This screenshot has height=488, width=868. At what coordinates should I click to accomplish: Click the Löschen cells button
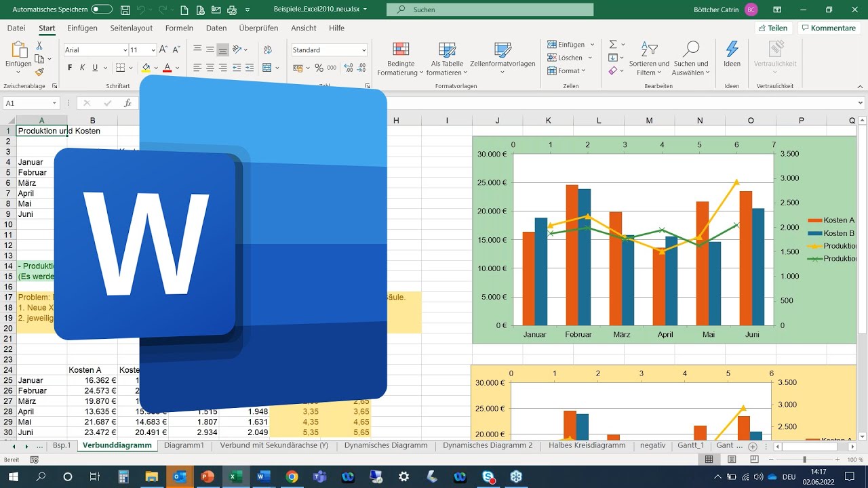[x=570, y=58]
